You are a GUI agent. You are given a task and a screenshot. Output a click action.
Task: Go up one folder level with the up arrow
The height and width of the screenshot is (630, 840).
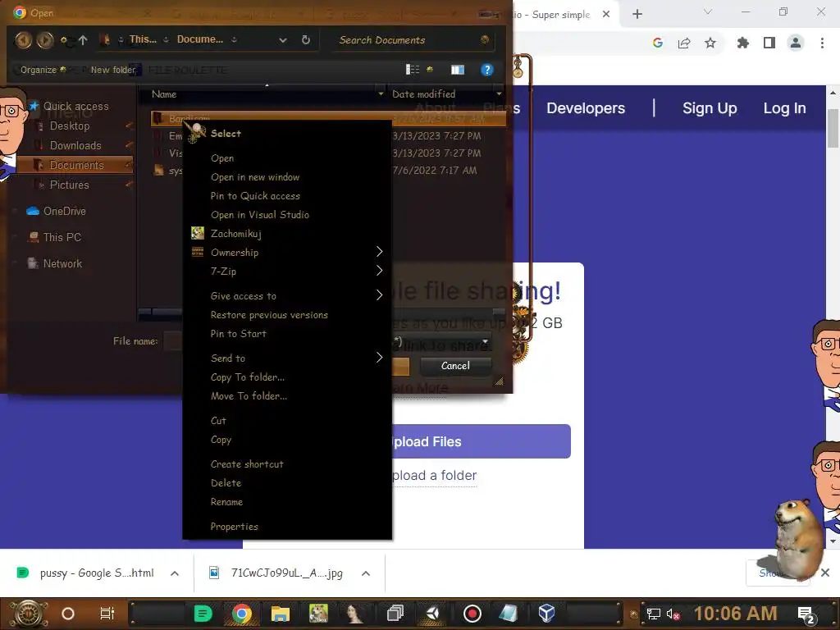click(83, 39)
